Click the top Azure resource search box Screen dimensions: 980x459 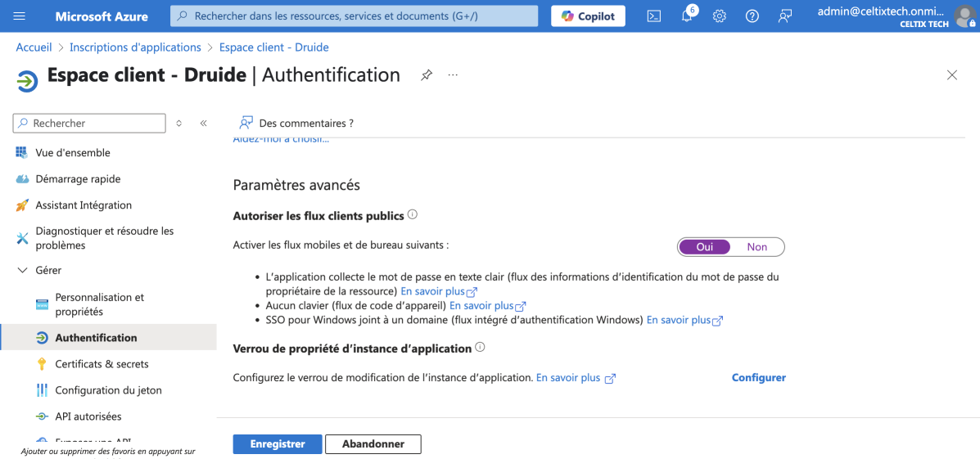pos(355,16)
